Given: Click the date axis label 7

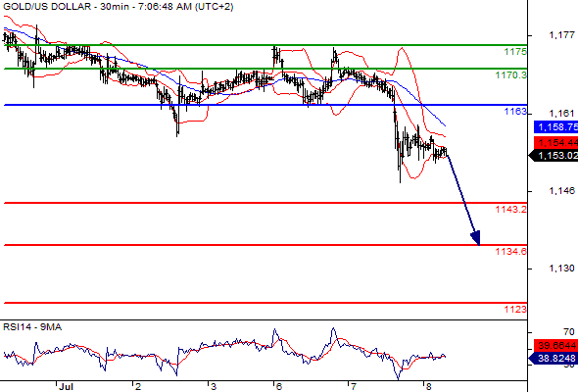Looking at the screenshot, I should (354, 387).
